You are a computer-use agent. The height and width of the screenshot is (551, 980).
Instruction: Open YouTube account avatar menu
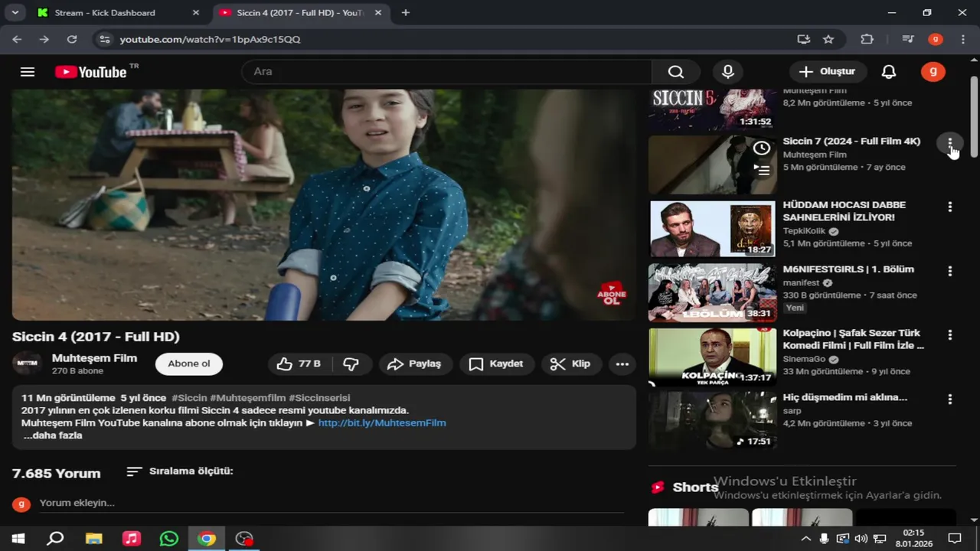(933, 72)
